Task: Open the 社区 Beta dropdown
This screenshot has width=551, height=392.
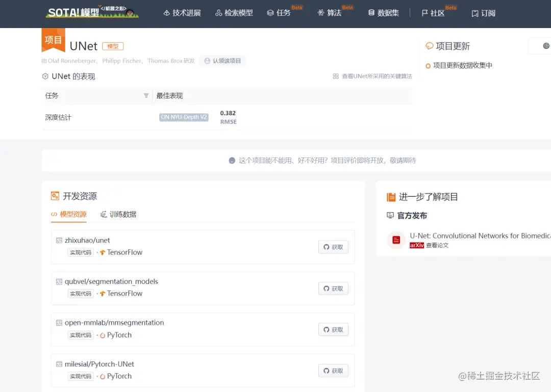Action: tap(436, 13)
